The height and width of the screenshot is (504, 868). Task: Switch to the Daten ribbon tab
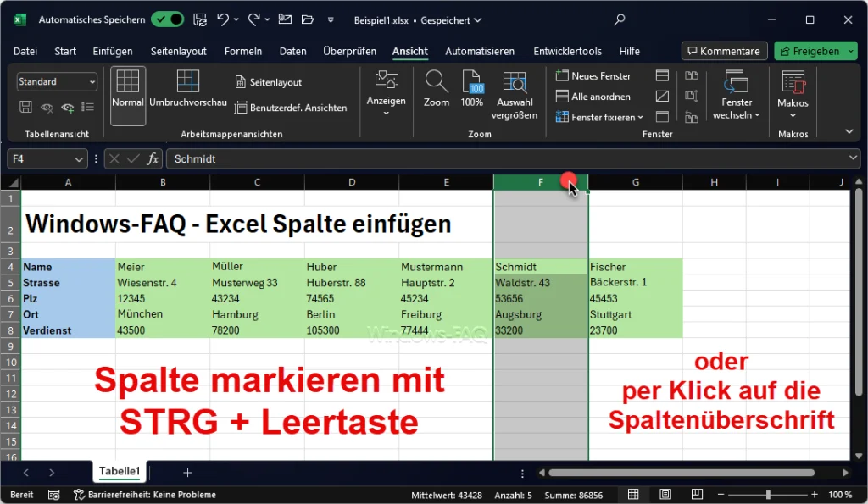coord(292,51)
